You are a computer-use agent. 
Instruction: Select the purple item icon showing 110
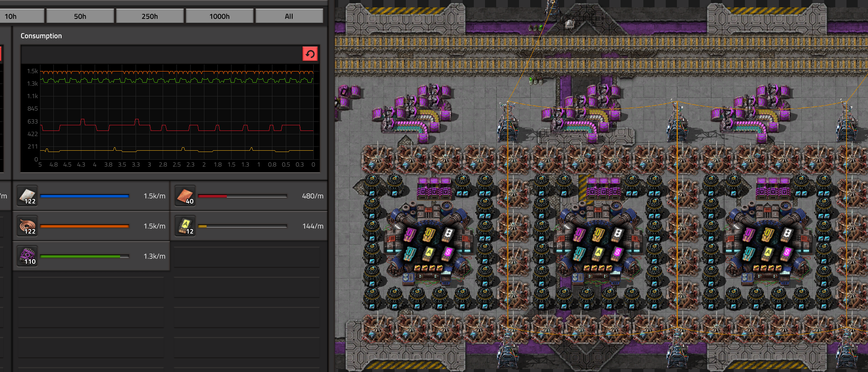(x=28, y=256)
